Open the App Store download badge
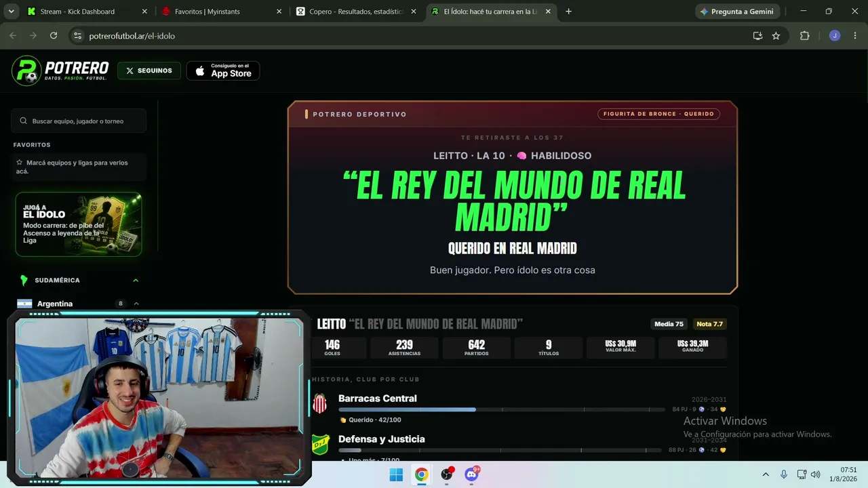 (x=223, y=70)
